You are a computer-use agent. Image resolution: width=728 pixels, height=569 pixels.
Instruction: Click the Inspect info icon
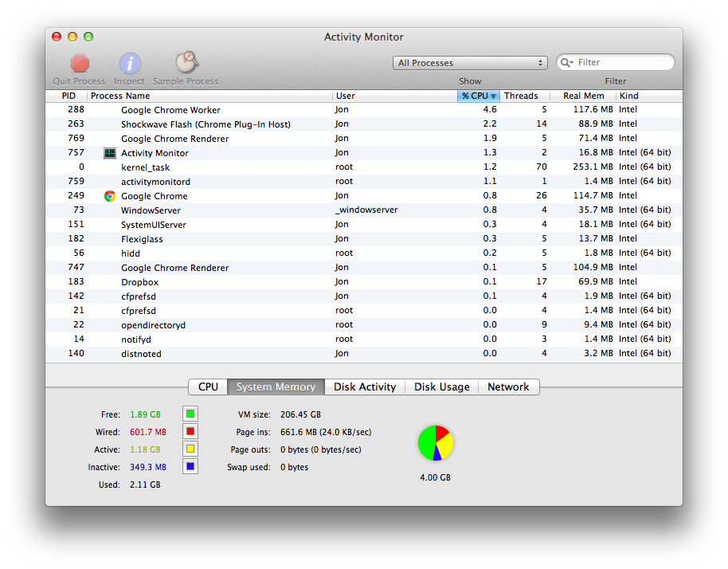point(130,64)
